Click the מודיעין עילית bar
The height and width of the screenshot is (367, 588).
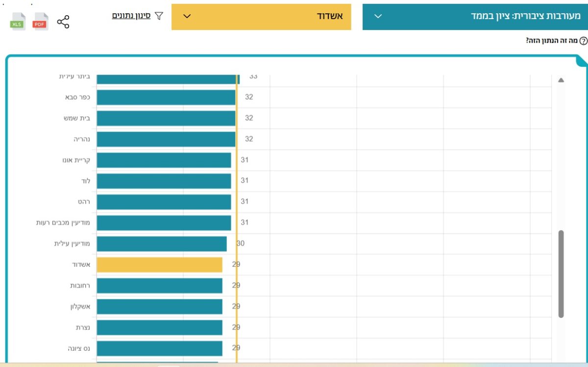(x=161, y=244)
